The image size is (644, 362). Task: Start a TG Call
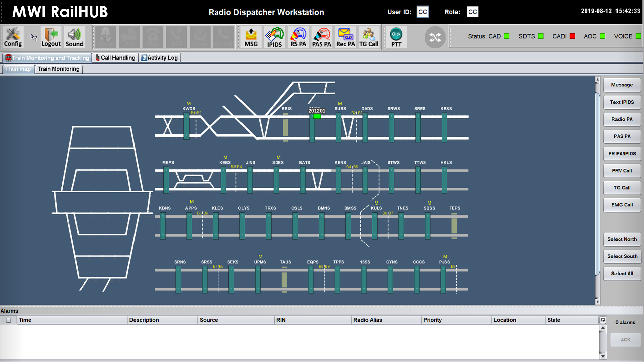(369, 37)
